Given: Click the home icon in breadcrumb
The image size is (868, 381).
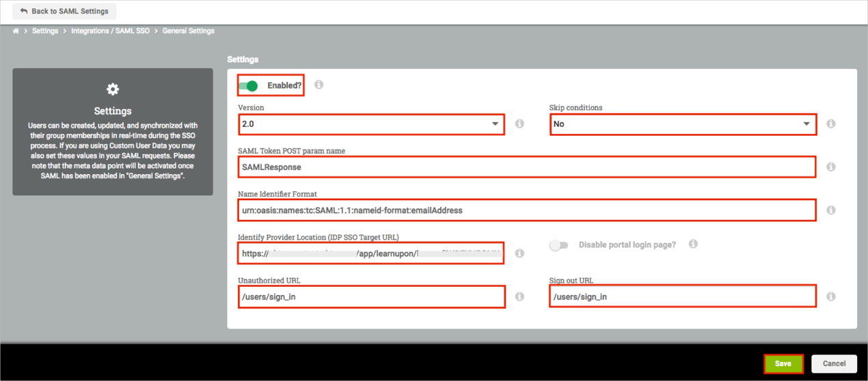Looking at the screenshot, I should pos(16,31).
